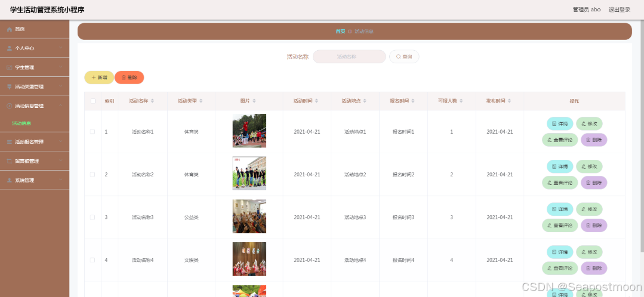
Task: Click the sort arrows in the 活动地点 column header
Action: 365,101
